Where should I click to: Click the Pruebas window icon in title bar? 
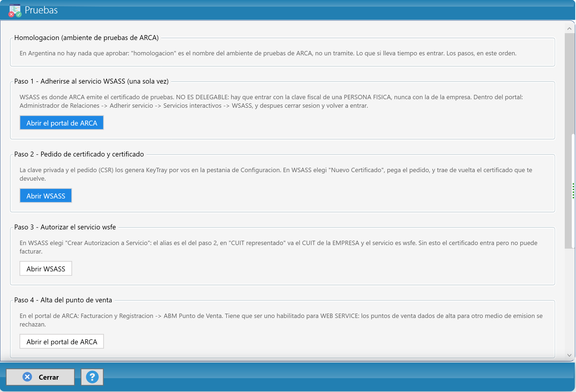(15, 10)
